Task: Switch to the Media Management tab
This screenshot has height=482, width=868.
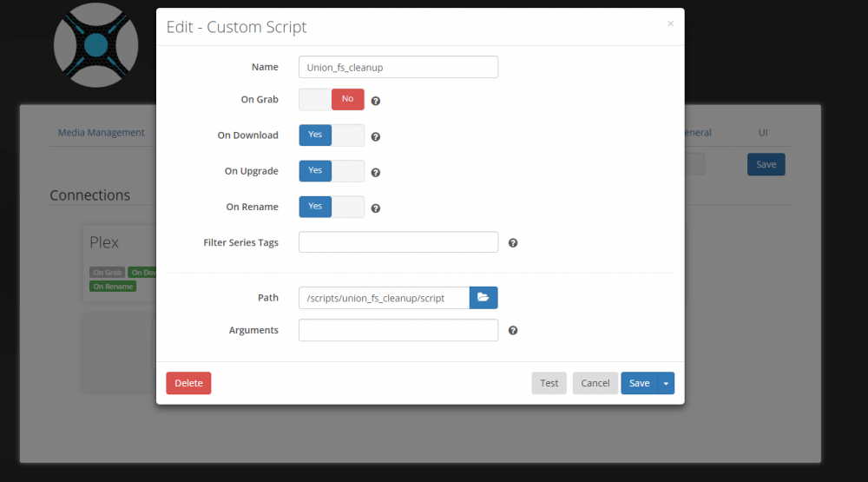Action: [102, 132]
